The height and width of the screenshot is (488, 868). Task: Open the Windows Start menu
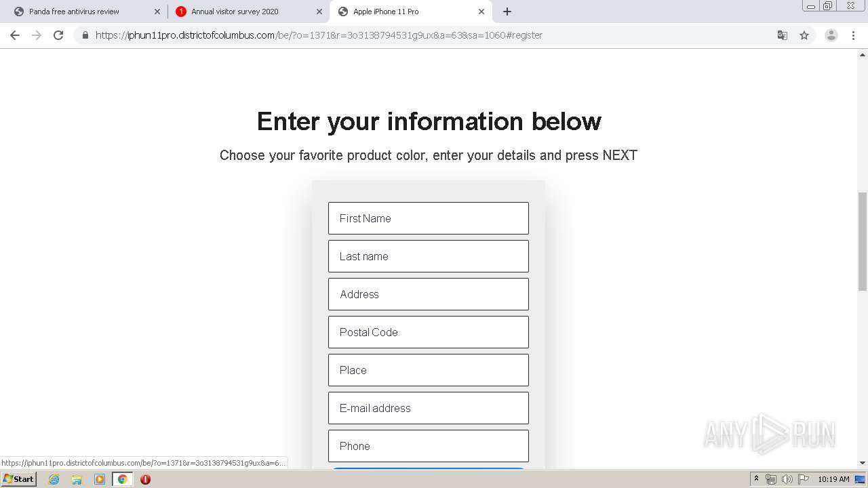point(18,479)
